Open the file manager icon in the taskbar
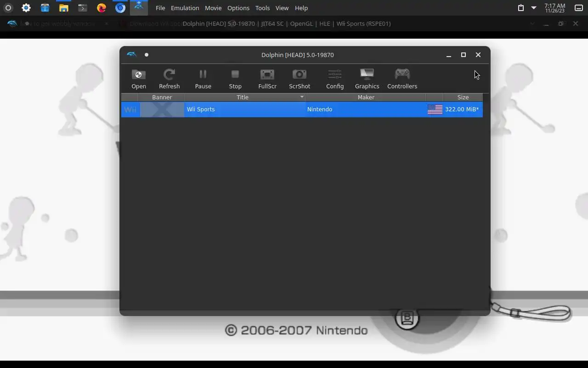This screenshot has width=588, height=368. [x=64, y=8]
